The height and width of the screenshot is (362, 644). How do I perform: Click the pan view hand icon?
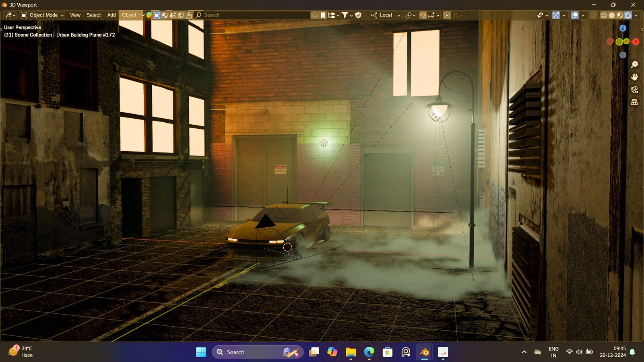[634, 77]
